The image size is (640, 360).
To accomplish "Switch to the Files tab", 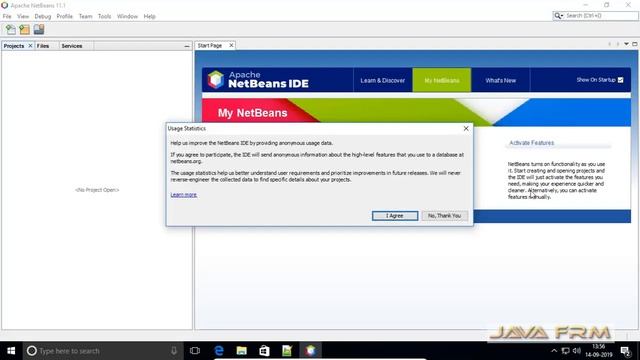I will (x=43, y=46).
